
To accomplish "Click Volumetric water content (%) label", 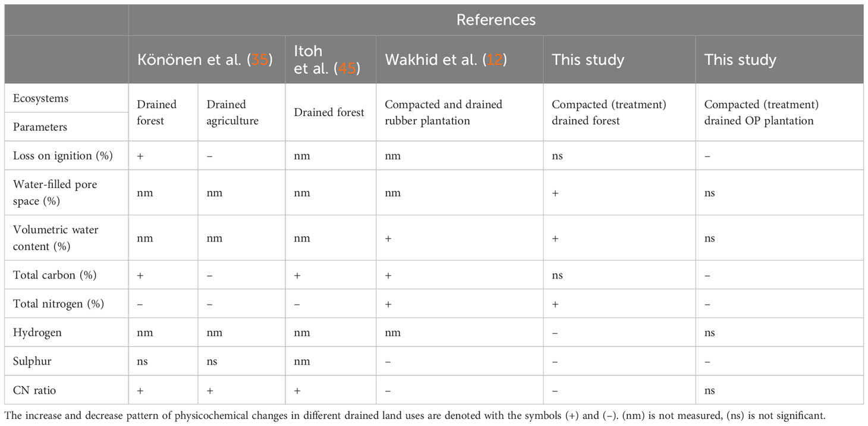I will pos(56,237).
